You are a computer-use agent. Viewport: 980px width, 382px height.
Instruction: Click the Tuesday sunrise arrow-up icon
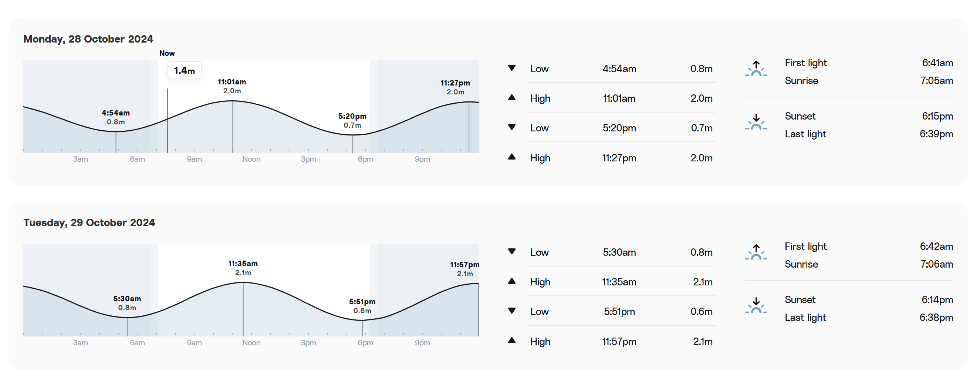point(756,252)
